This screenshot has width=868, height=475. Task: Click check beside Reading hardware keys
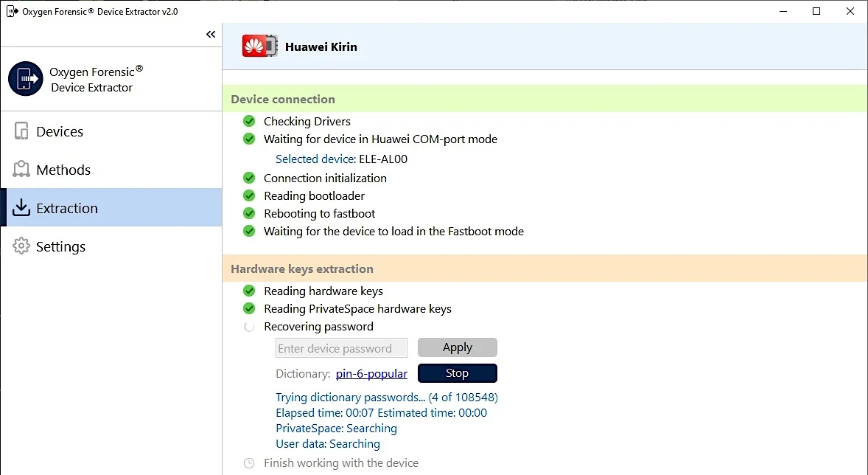click(x=249, y=291)
